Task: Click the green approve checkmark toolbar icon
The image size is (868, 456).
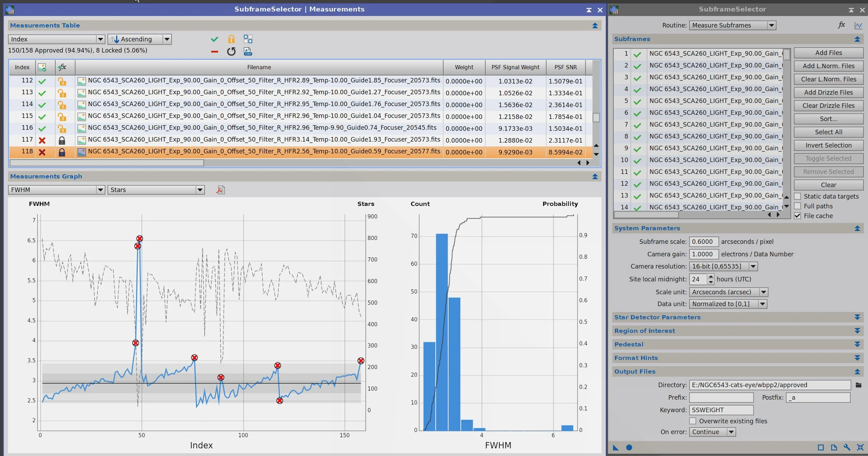Action: coord(214,39)
